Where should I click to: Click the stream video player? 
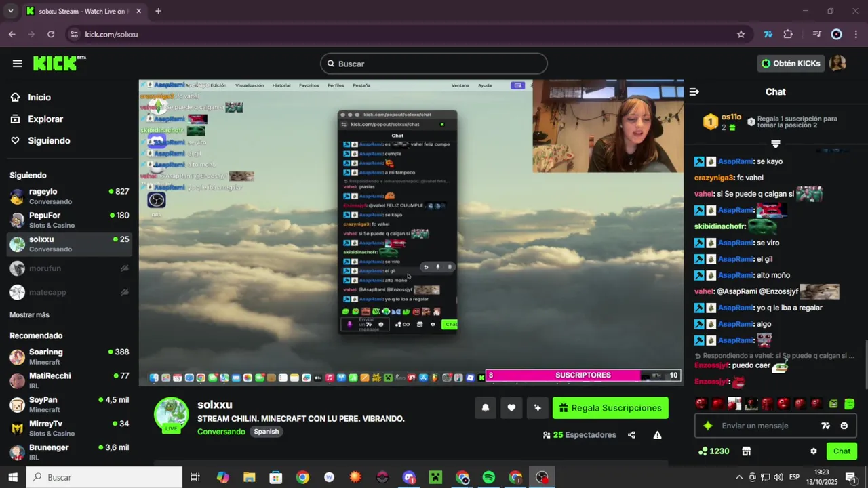pyautogui.click(x=411, y=232)
